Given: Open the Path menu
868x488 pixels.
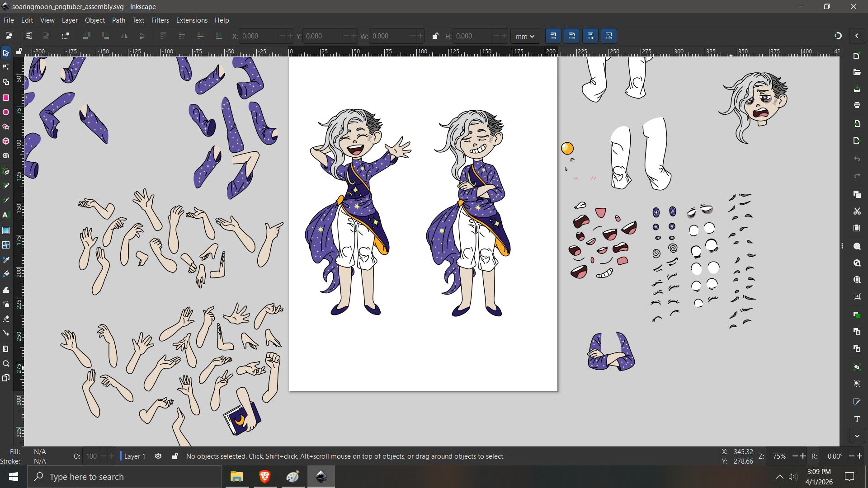Looking at the screenshot, I should (118, 20).
